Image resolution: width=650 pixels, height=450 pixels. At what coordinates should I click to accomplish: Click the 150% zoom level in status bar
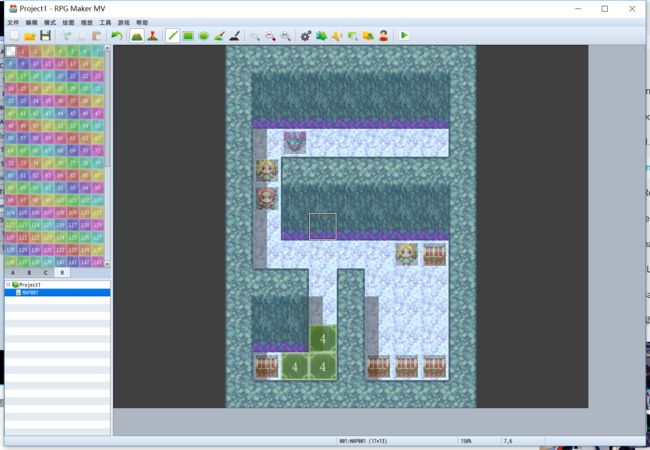466,441
